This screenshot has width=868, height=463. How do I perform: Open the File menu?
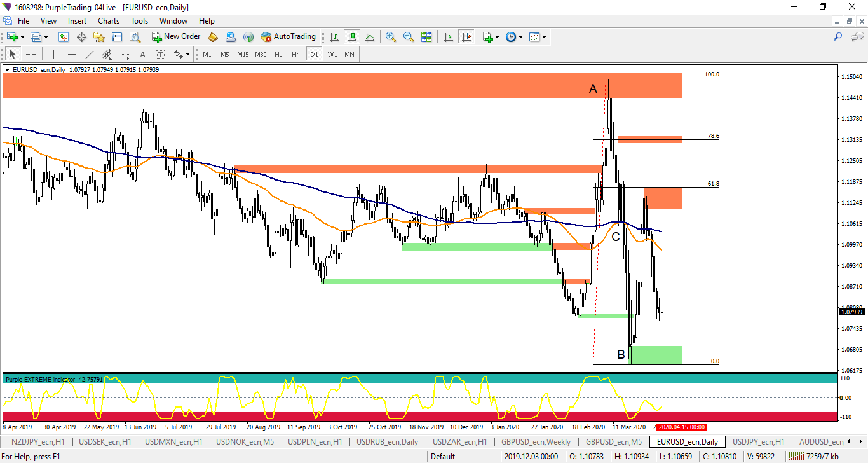coord(24,21)
